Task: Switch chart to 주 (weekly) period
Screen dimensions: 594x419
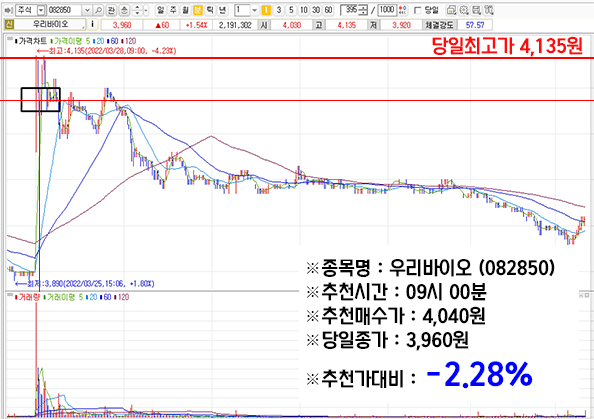Action: [x=173, y=10]
